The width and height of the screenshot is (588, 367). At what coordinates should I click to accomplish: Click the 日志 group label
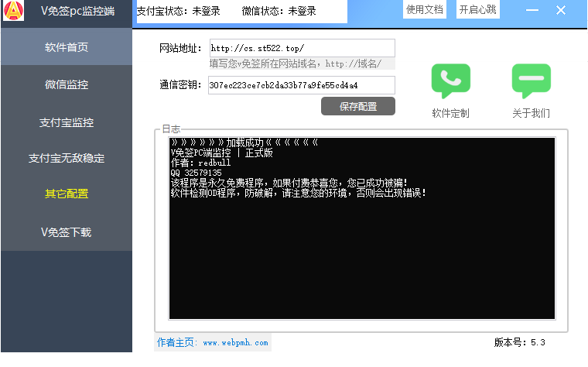coord(171,129)
